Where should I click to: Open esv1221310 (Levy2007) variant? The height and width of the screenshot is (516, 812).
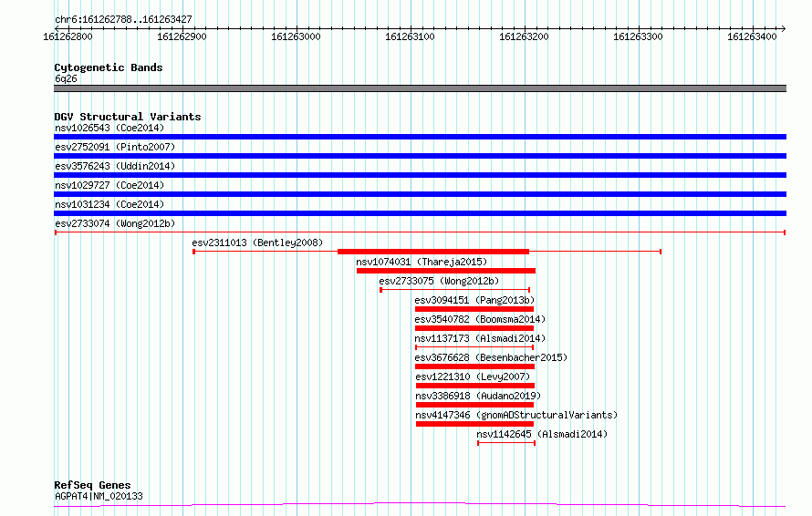(473, 377)
